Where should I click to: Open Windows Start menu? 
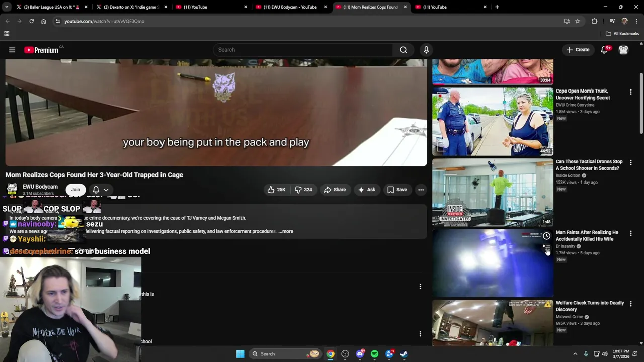(x=240, y=354)
